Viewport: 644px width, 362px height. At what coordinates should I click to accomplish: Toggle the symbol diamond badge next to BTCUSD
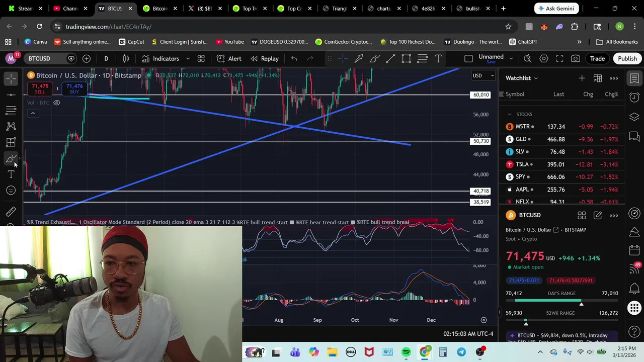pos(71,59)
